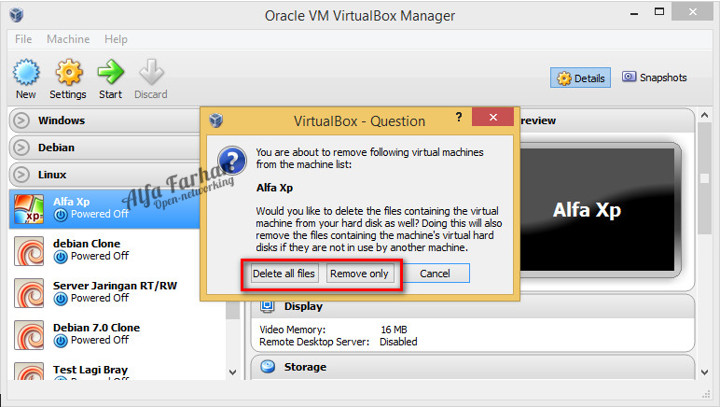Click the Video Memory 16 MB value

(394, 329)
